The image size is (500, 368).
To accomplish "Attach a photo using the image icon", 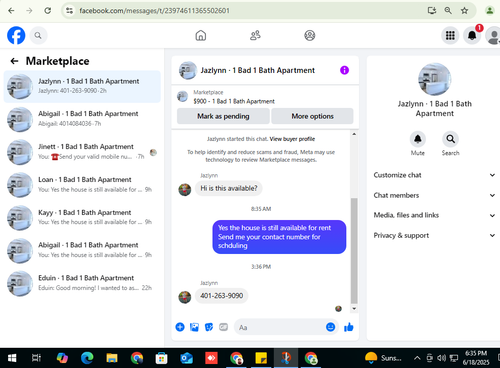I will (x=194, y=327).
